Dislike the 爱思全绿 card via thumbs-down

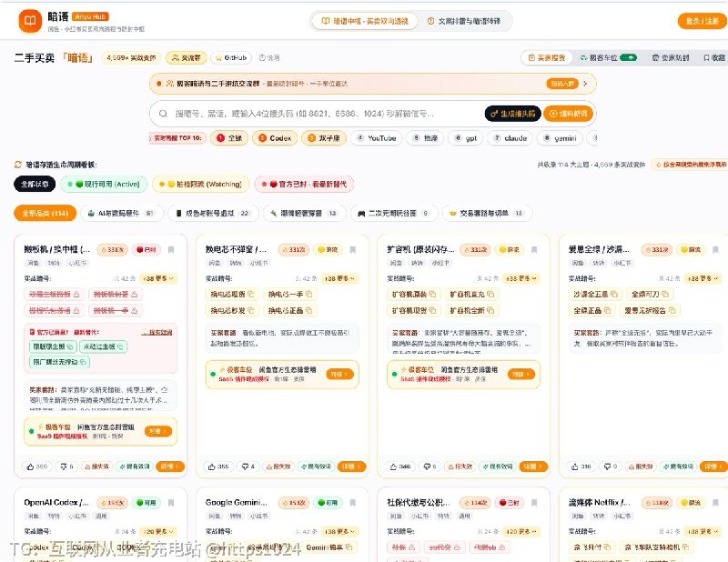point(611,467)
